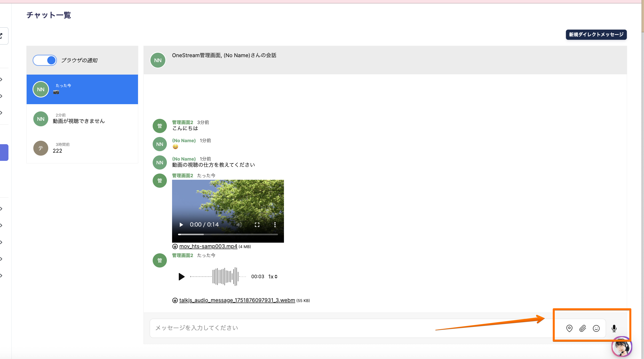Download mov_hts-samp003.mp4 file link
The height and width of the screenshot is (359, 644).
point(208,246)
